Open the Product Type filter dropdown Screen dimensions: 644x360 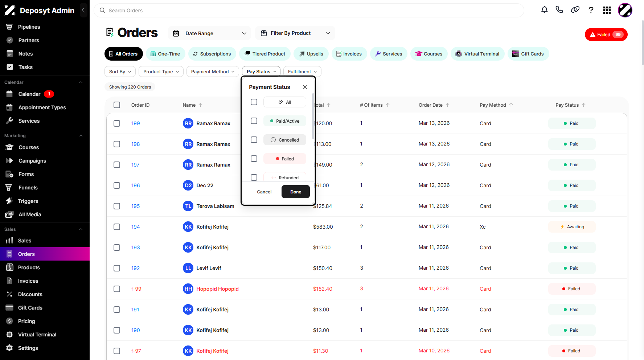pyautogui.click(x=161, y=71)
